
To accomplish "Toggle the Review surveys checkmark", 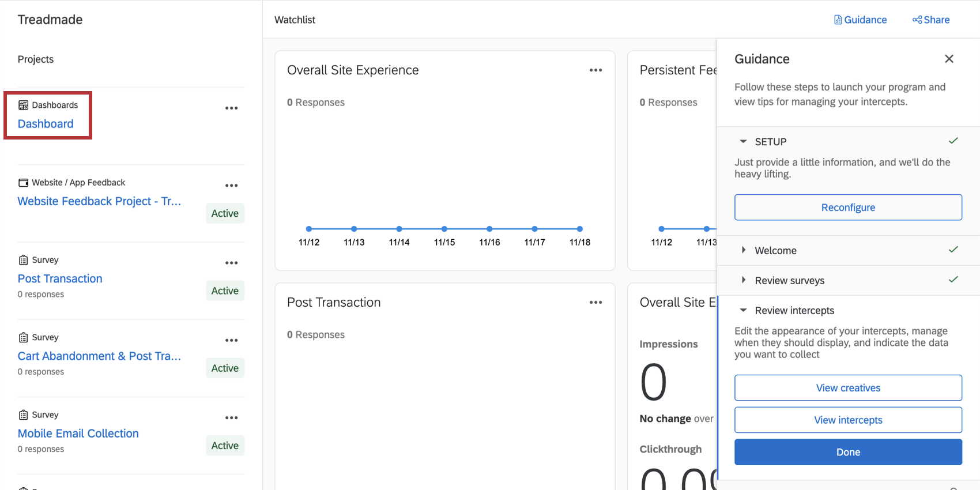I will (x=953, y=279).
